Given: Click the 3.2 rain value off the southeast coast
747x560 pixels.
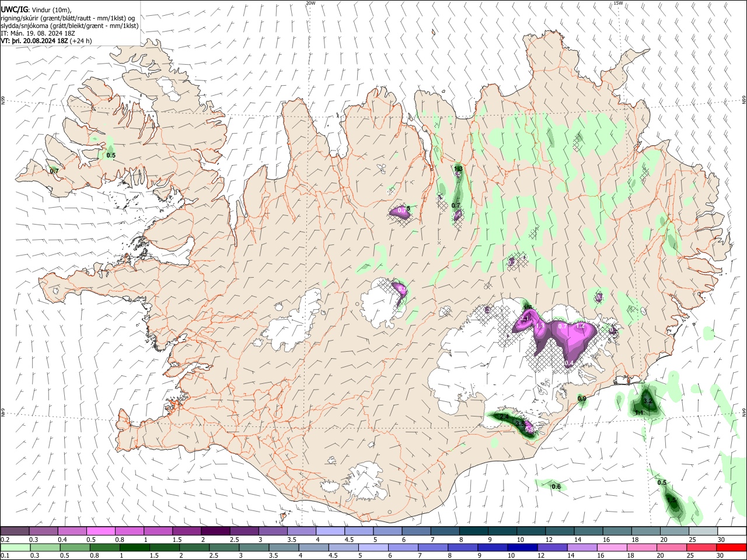Looking at the screenshot, I should tap(647, 401).
